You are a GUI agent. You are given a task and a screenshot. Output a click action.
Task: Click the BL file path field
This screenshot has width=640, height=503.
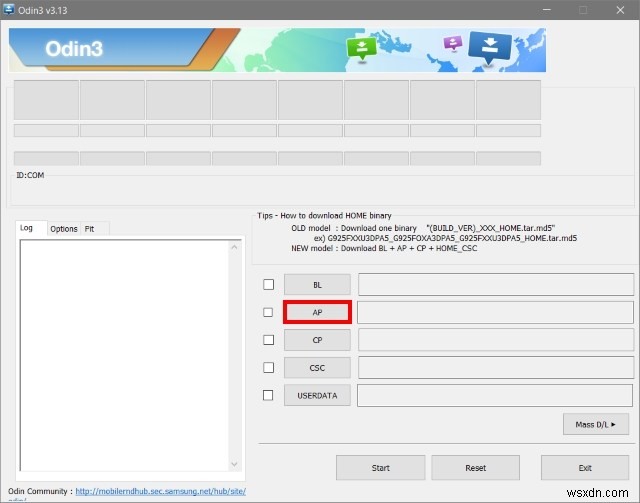click(496, 285)
